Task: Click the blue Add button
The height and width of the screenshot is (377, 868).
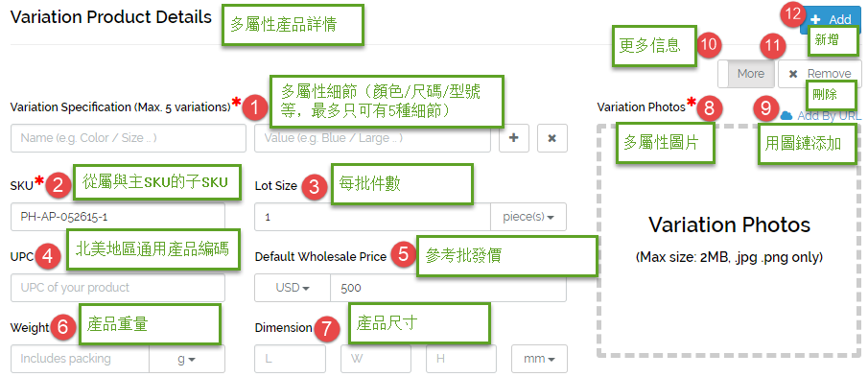Action: [831, 20]
